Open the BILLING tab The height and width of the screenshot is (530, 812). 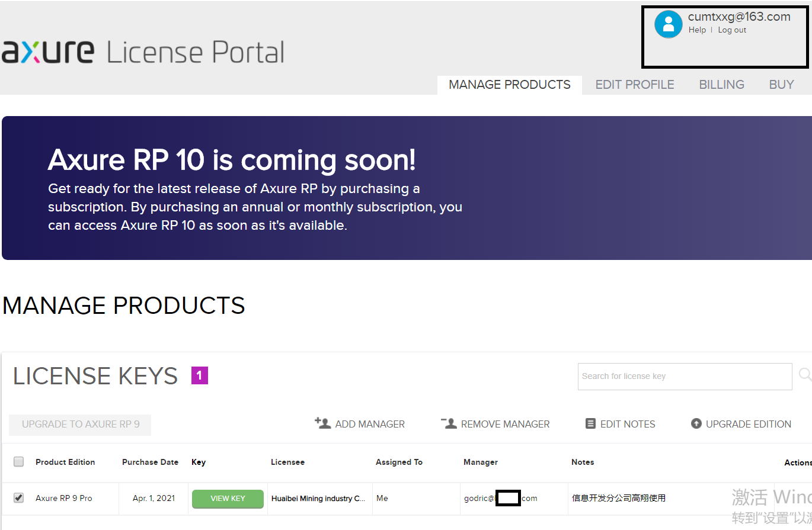(x=721, y=85)
